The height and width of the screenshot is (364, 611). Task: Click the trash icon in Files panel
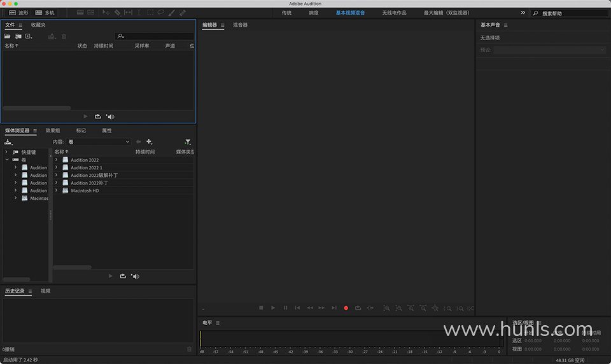point(64,36)
